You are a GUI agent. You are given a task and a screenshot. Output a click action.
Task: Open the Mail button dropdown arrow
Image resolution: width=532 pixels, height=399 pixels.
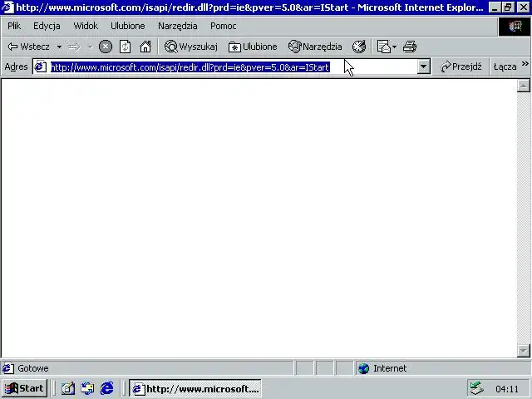(x=394, y=47)
